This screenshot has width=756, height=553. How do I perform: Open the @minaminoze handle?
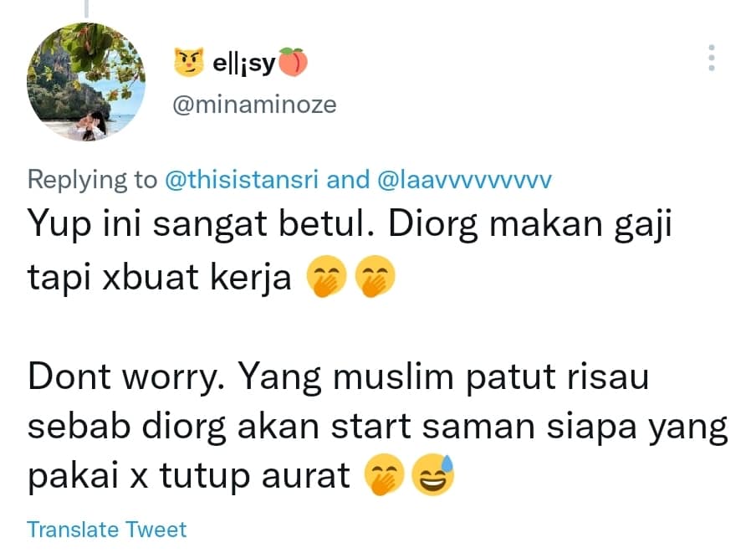click(254, 105)
